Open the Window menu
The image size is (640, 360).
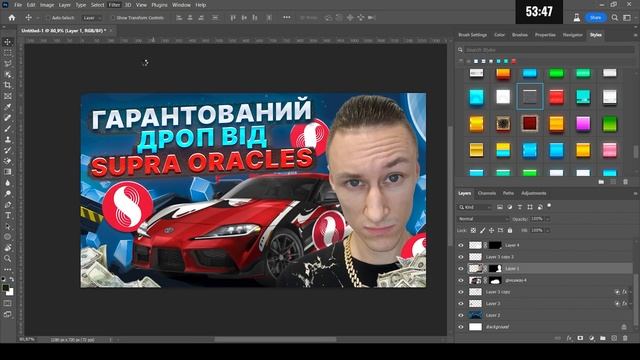click(x=181, y=5)
